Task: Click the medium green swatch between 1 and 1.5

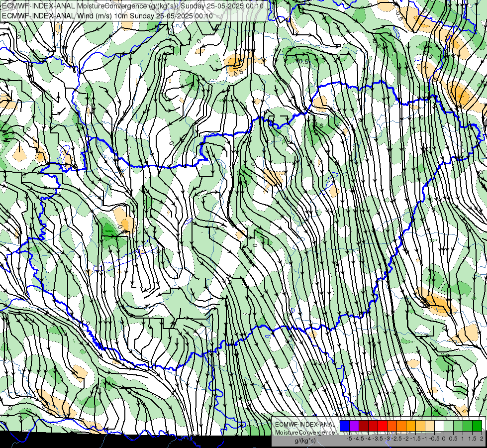Action: click(468, 426)
